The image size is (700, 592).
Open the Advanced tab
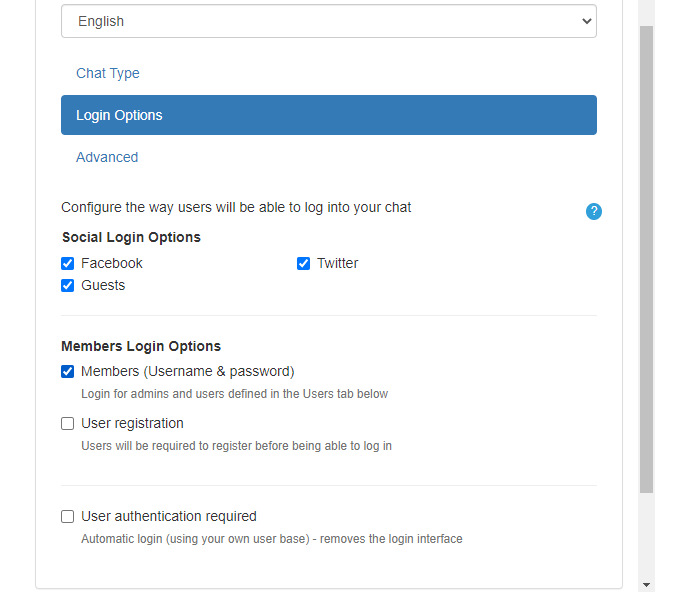(x=107, y=157)
